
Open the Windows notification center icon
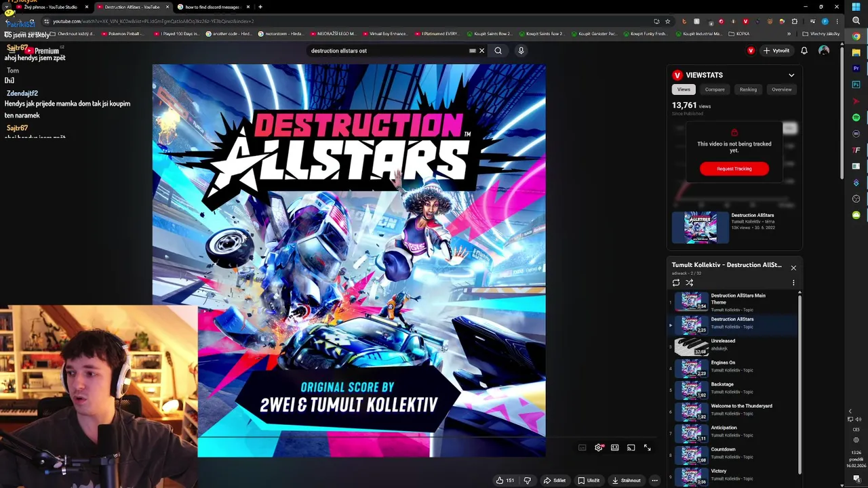[856, 479]
